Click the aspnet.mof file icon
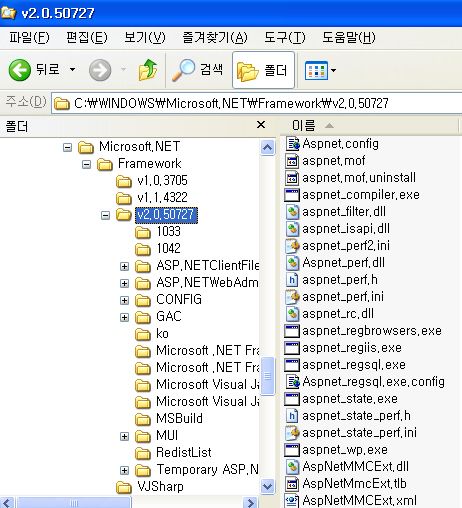This screenshot has width=462, height=508. pyautogui.click(x=292, y=161)
